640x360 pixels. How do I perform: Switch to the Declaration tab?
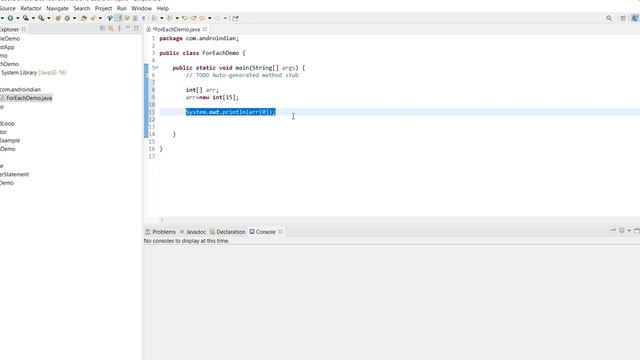pos(227,231)
